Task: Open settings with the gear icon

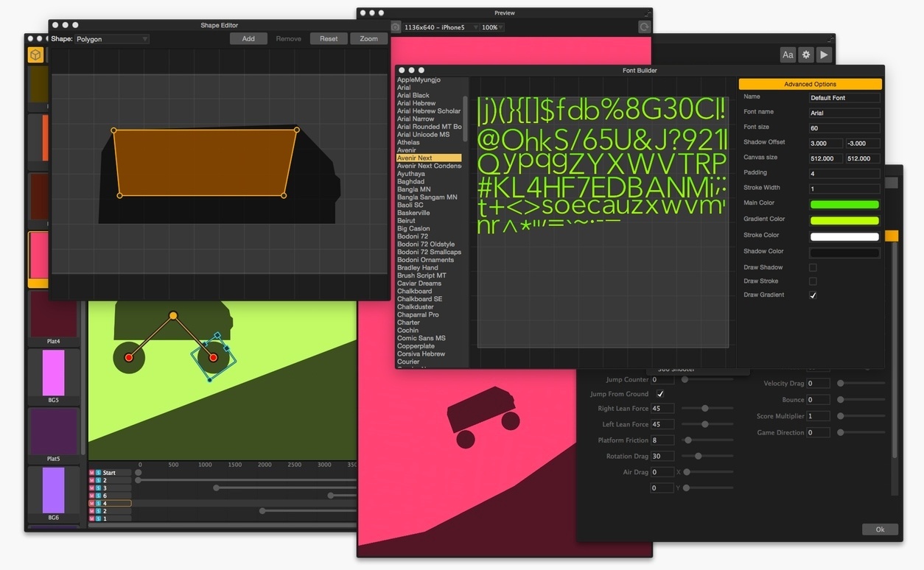Action: coord(806,54)
